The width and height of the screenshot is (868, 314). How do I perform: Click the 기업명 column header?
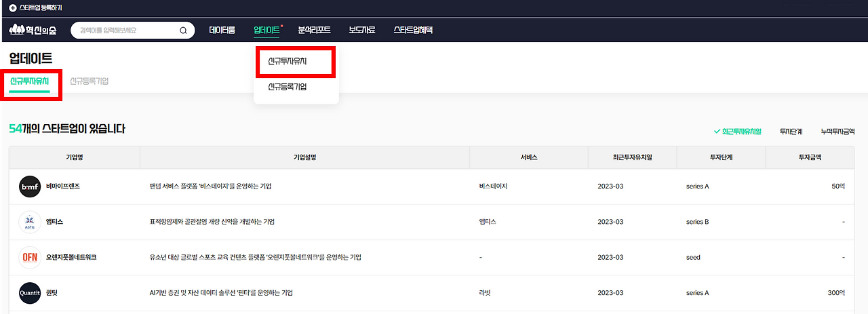tap(75, 157)
